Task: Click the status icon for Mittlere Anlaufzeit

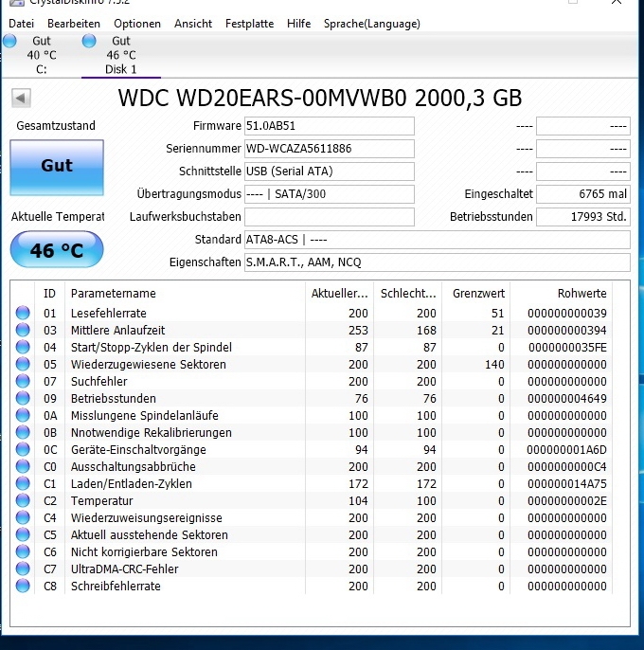Action: click(x=23, y=330)
